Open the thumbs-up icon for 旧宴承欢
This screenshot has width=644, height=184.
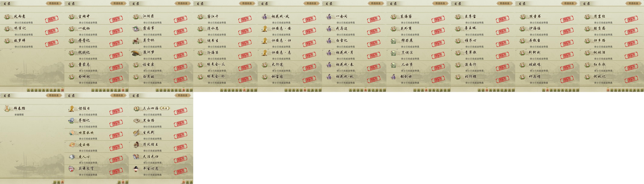(x=72, y=133)
